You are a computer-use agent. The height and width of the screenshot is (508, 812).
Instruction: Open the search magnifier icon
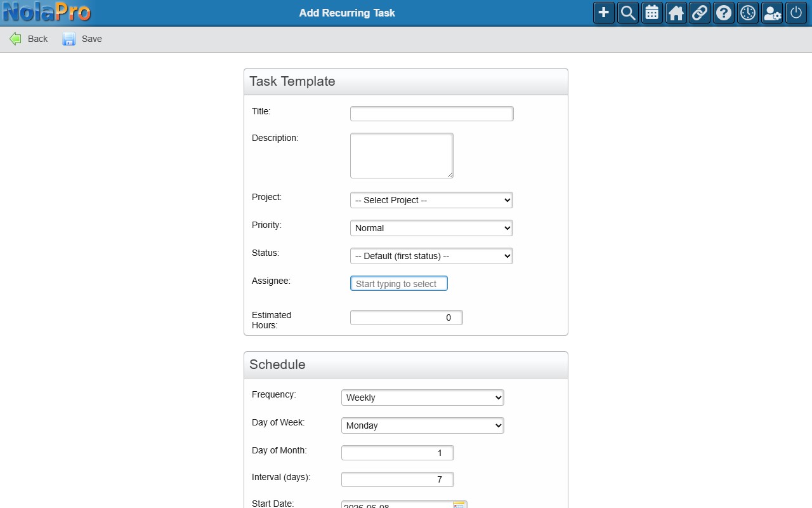[628, 13]
